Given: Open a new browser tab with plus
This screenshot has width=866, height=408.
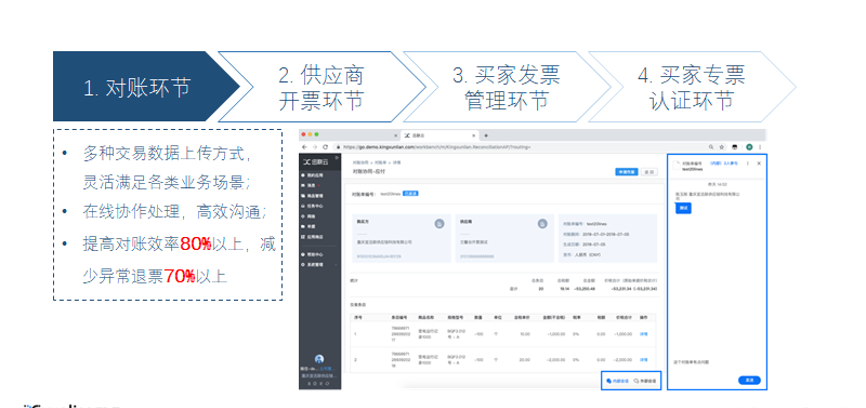Looking at the screenshot, I should tap(486, 135).
